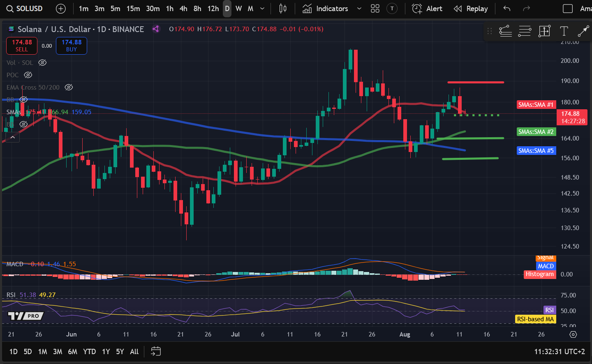Switch to monthly M timeframe
The width and height of the screenshot is (592, 364).
pos(250,9)
